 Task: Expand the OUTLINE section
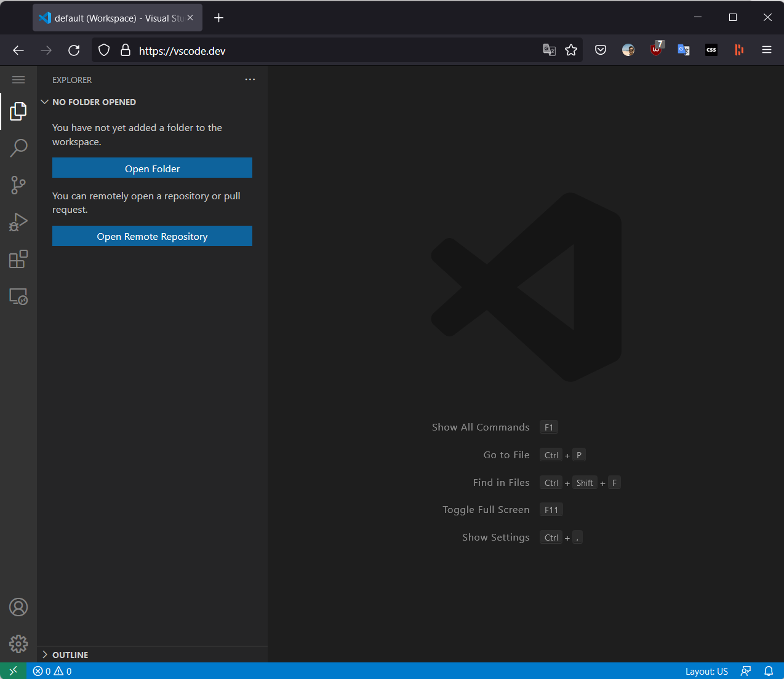click(x=44, y=654)
